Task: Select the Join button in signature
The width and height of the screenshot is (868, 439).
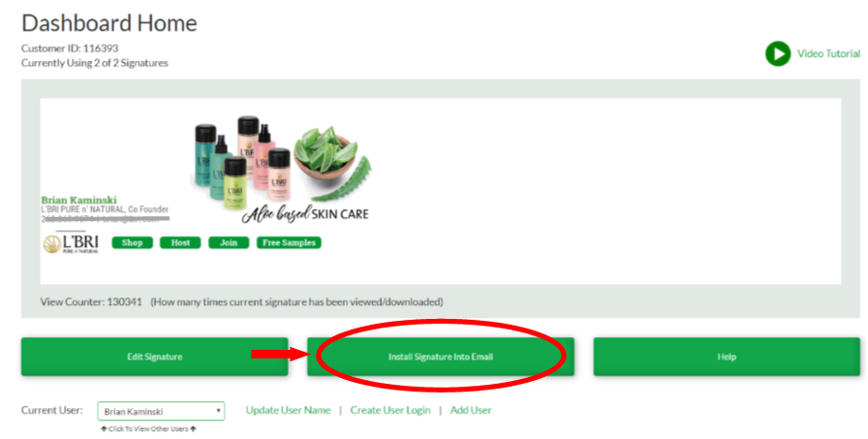Action: tap(229, 242)
